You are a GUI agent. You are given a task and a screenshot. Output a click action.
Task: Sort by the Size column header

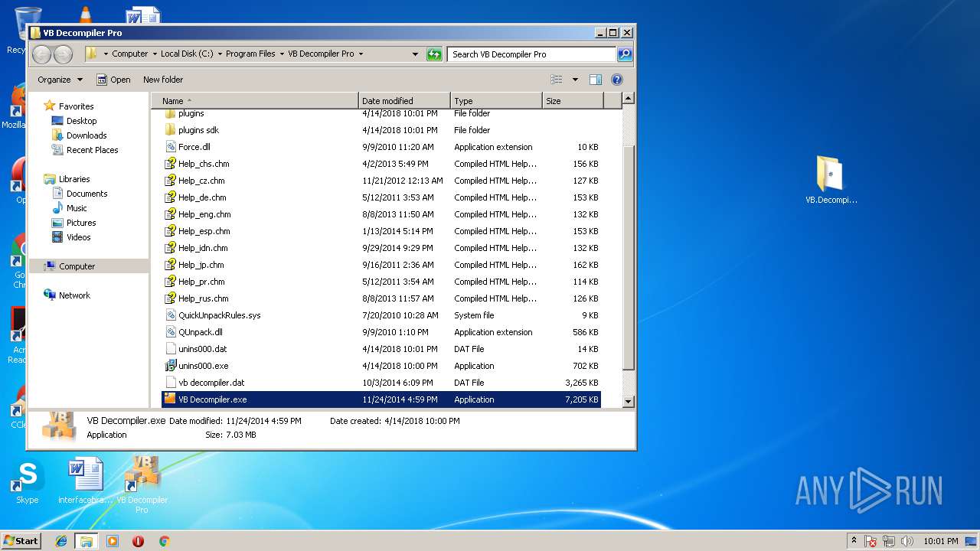573,101
